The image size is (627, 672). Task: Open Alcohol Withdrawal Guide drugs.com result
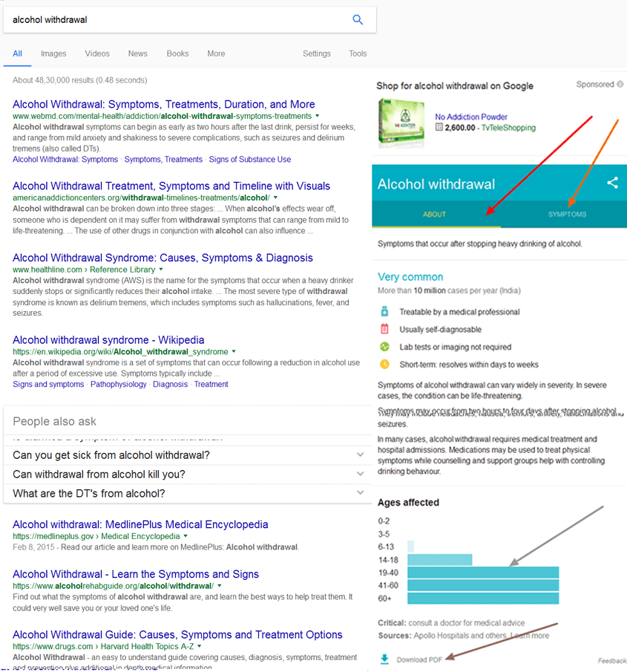coord(177,634)
